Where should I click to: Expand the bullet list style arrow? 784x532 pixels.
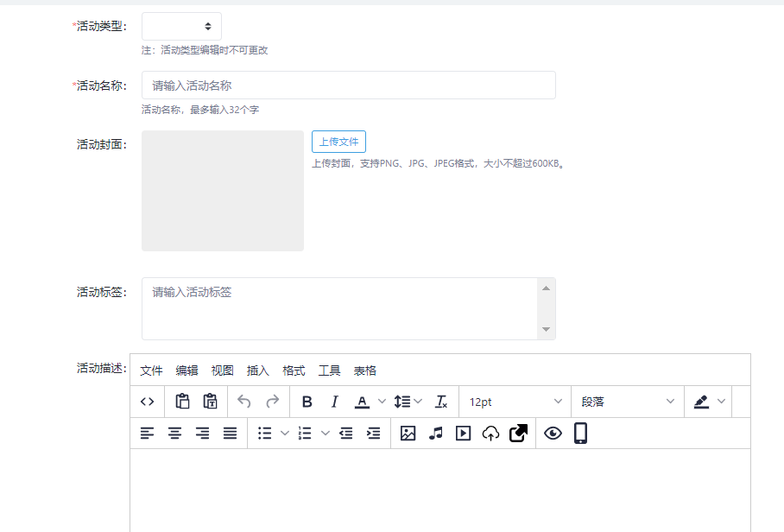[284, 433]
